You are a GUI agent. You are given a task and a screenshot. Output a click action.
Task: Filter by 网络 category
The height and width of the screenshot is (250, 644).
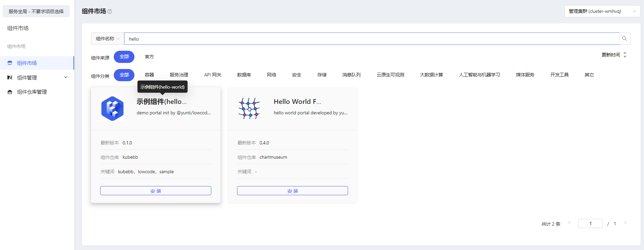[x=272, y=75]
